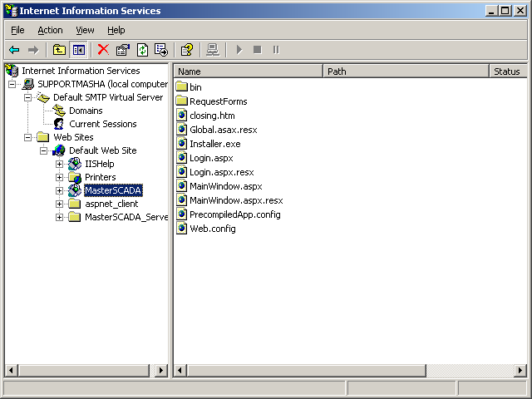
Task: Select Printers in the tree
Action: 100,177
